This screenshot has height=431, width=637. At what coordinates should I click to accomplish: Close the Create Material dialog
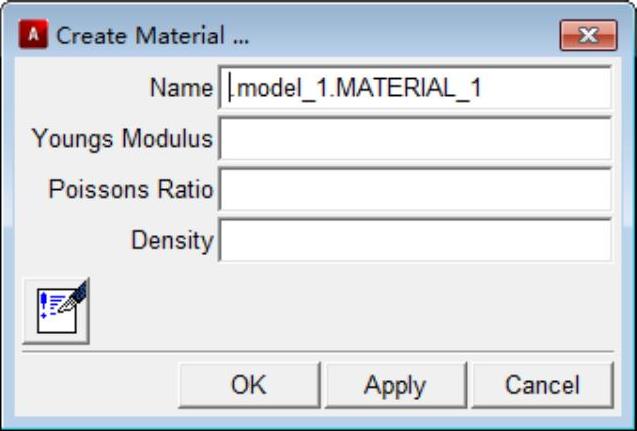[587, 37]
